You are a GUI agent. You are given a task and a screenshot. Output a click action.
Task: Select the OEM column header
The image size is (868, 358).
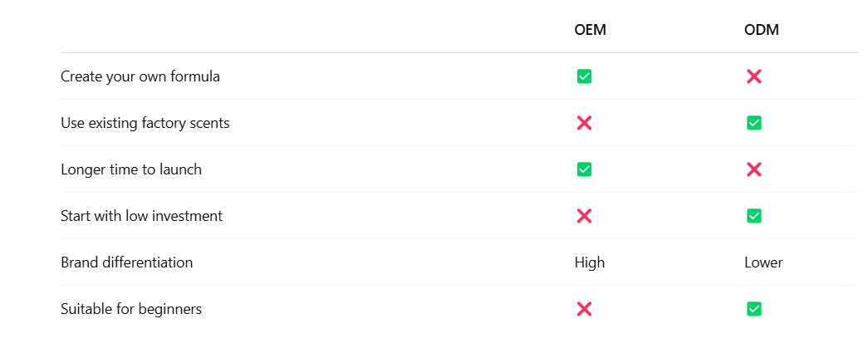[590, 30]
